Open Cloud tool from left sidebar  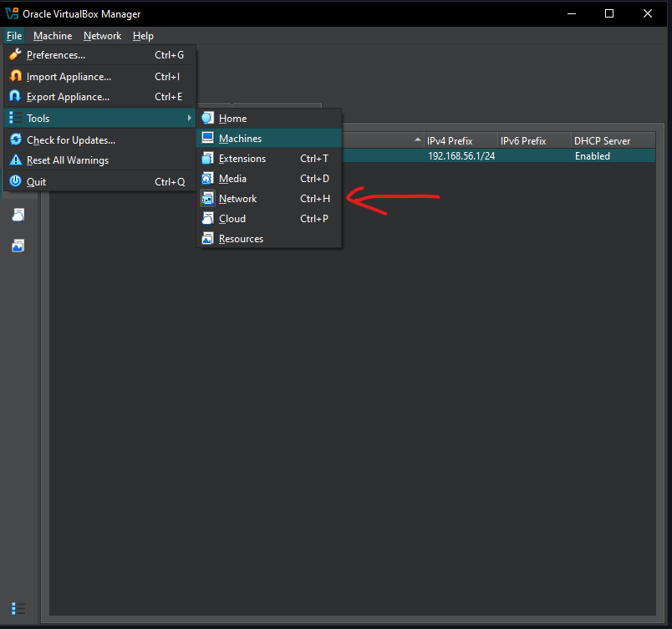tap(18, 215)
